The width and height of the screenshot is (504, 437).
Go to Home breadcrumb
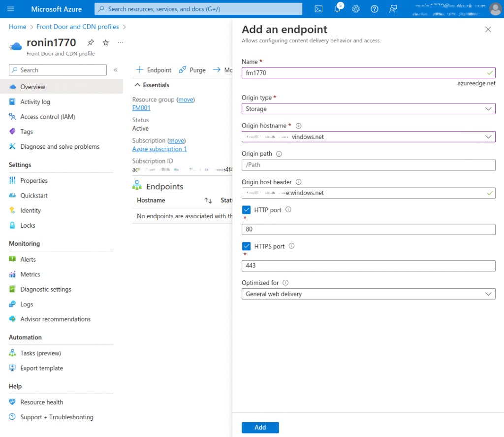tap(17, 27)
